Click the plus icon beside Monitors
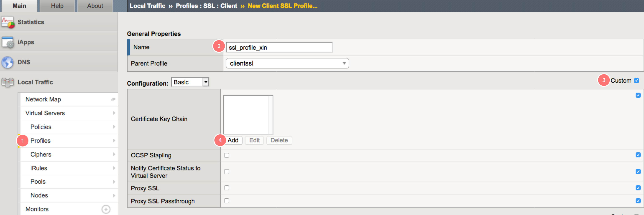Viewport: 644px width, 215px height. 106,209
